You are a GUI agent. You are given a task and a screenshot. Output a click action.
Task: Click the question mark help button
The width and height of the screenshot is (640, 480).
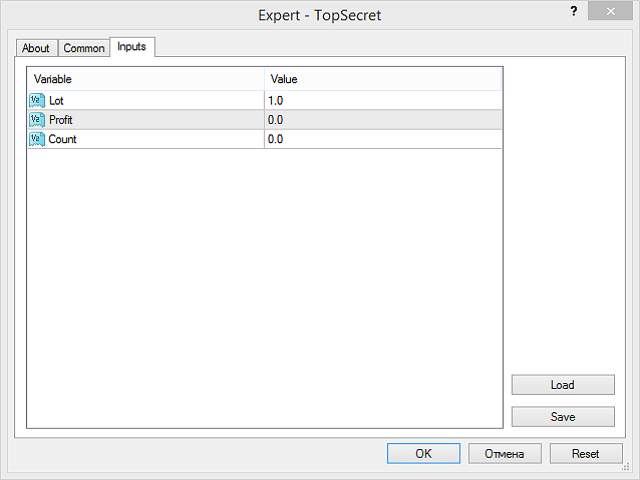click(x=573, y=12)
